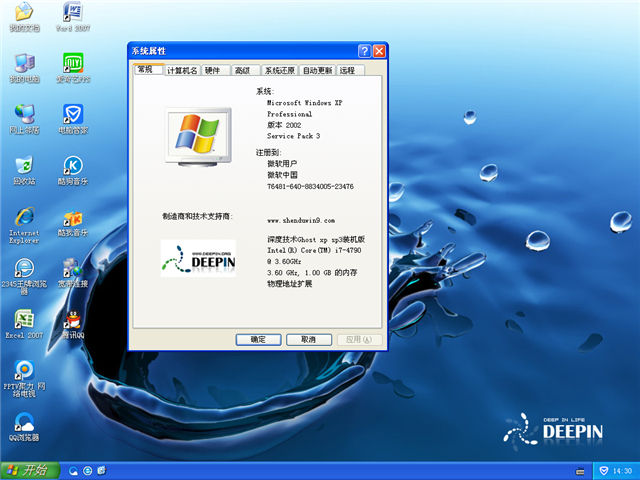Click the 14:30 taskbar clock
This screenshot has width=640, height=480.
pyautogui.click(x=622, y=471)
